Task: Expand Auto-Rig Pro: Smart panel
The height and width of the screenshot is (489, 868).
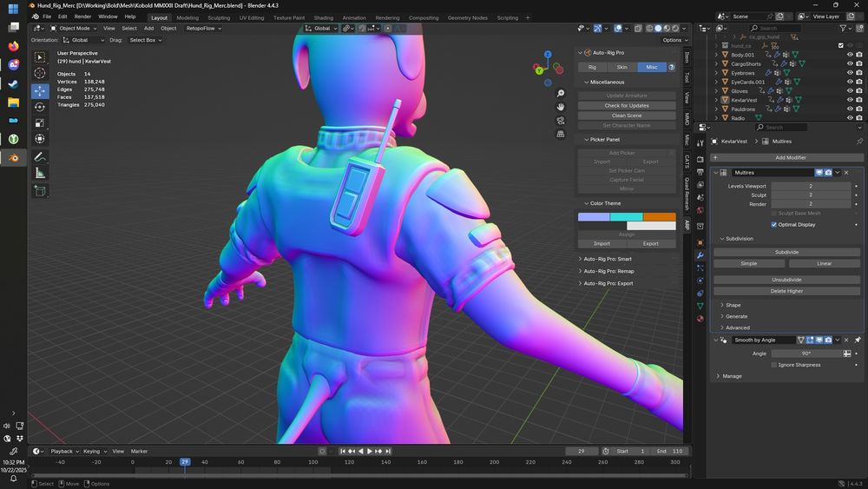Action: (608, 259)
